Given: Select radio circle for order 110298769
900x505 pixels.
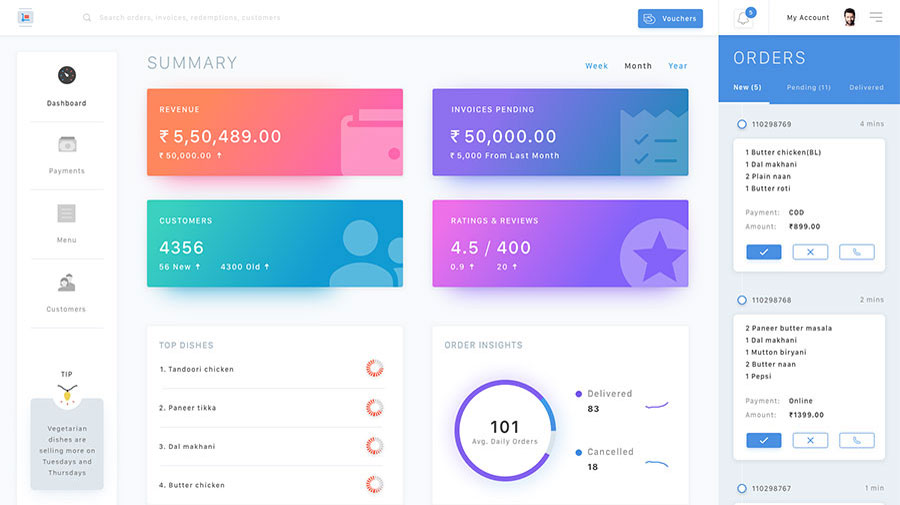Looking at the screenshot, I should tap(741, 124).
